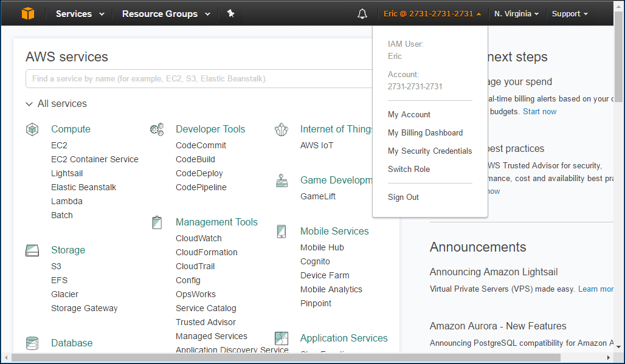Open the N. Virginia region dropdown
Image resolution: width=625 pixels, height=364 pixels.
click(x=517, y=13)
